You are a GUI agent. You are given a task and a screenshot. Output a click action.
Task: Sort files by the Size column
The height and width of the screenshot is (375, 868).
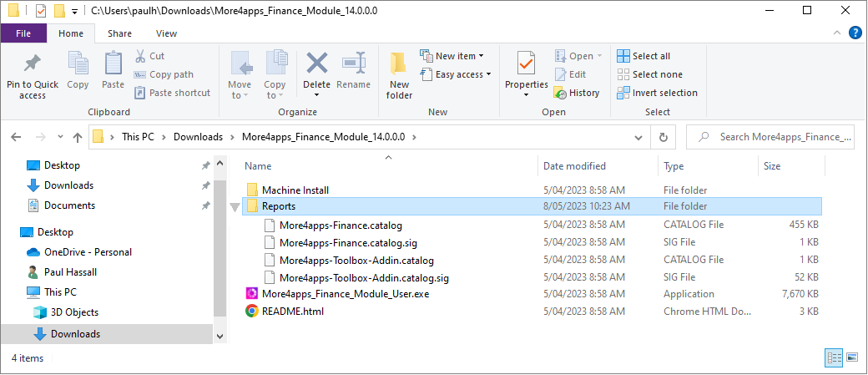point(772,166)
